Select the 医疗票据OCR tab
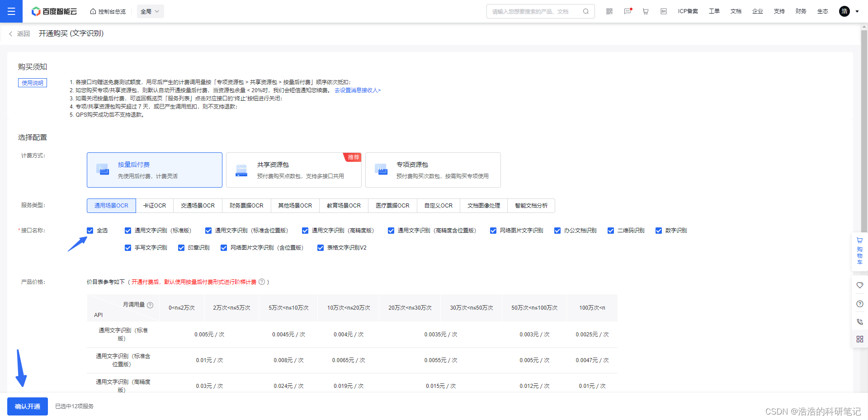 tap(393, 206)
